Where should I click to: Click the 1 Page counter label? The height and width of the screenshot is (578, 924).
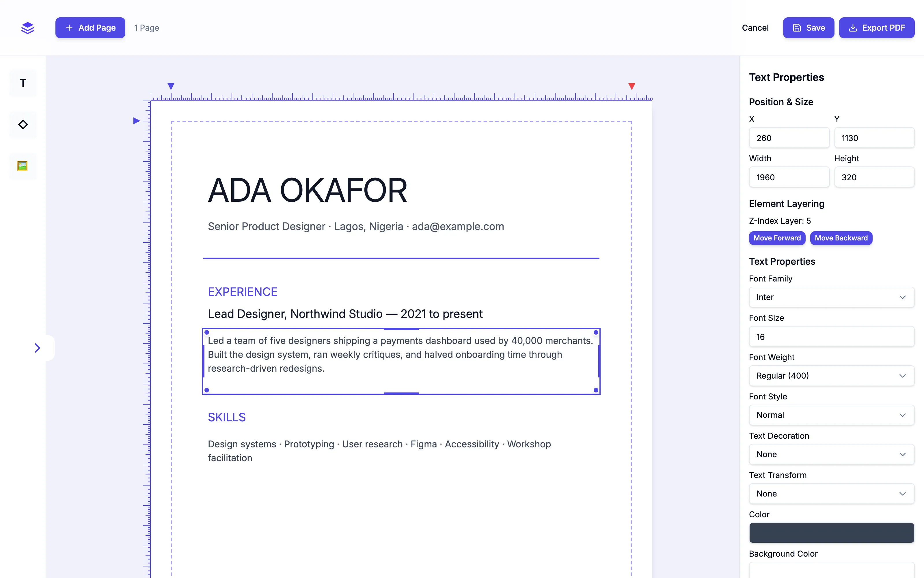147,28
